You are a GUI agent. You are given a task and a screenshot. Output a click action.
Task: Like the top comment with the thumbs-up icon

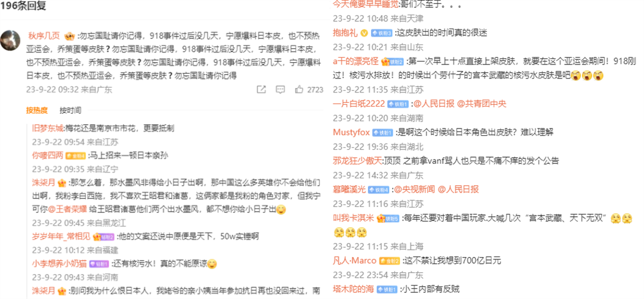tap(299, 89)
